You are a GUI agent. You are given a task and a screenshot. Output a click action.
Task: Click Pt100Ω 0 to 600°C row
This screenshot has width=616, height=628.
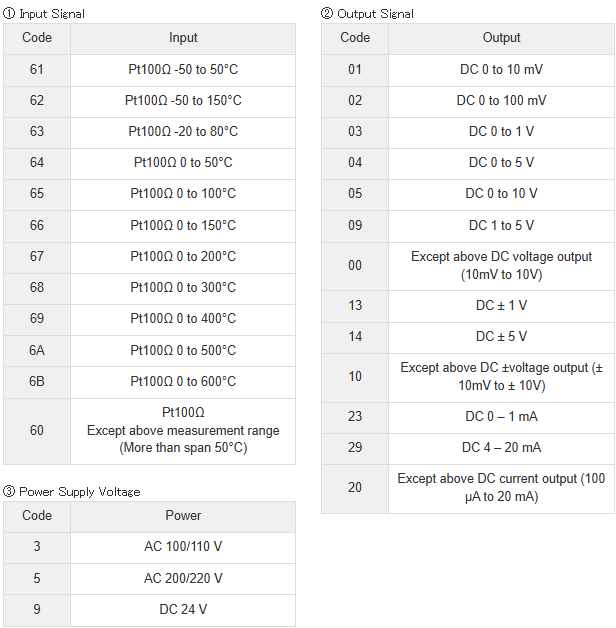tap(149, 382)
